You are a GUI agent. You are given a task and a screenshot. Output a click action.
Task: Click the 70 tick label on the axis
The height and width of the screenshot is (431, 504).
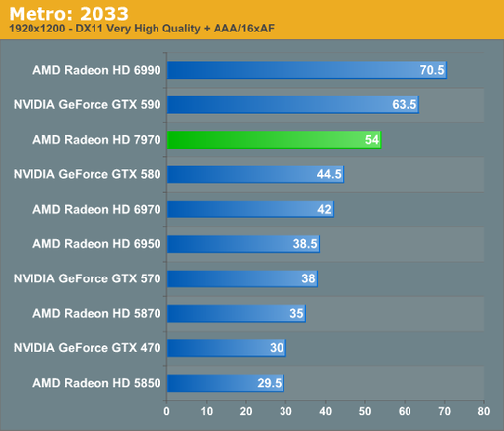pos(445,411)
